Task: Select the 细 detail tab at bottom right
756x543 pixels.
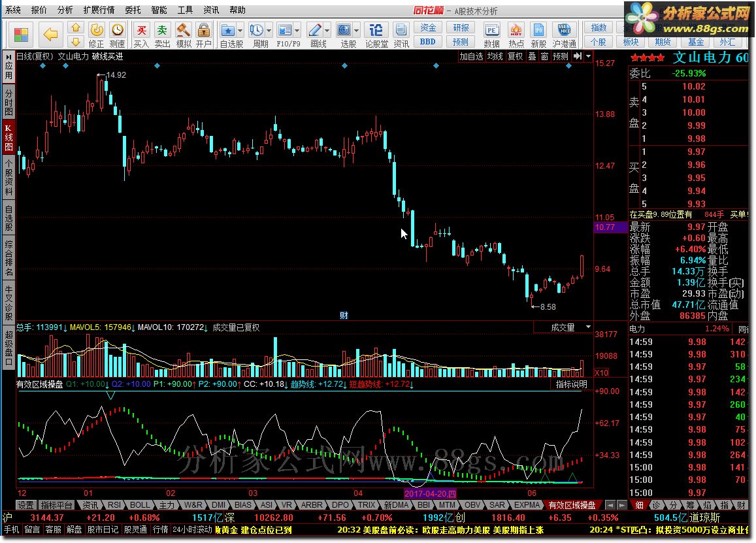Action: coord(639,505)
